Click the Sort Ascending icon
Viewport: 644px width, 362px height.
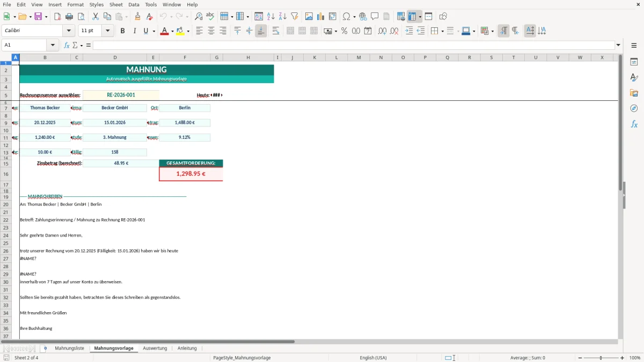pos(271,17)
